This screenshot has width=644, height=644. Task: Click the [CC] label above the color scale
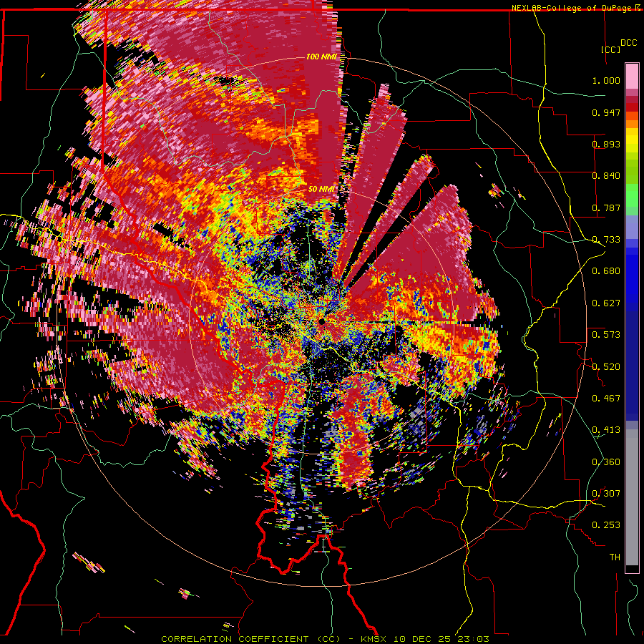point(611,49)
